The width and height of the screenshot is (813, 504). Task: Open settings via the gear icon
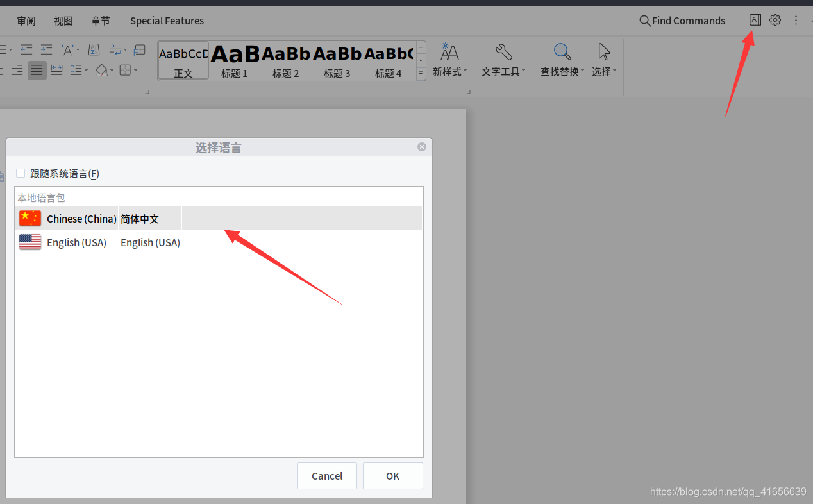775,20
